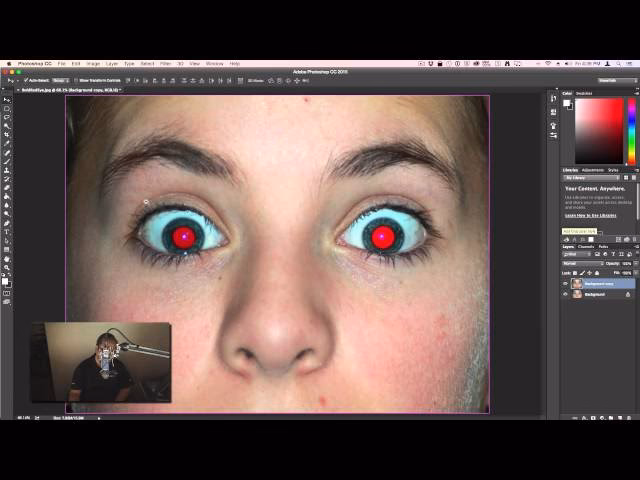Select the Horizontal Type tool
The image size is (640, 480).
click(x=7, y=232)
